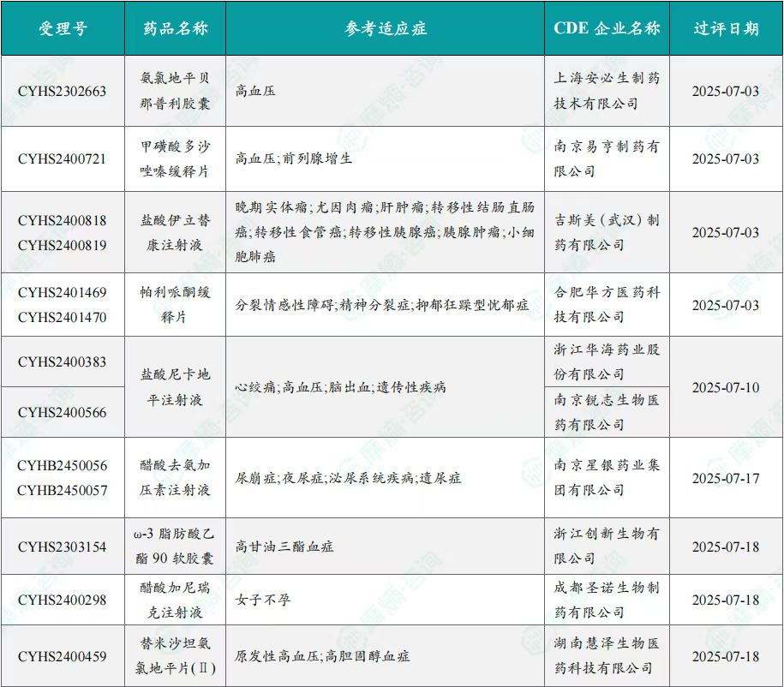Screen dimensions: 784x687
Task: Click date 2025-07-18 in CYHS2400459 row
Action: (x=726, y=656)
